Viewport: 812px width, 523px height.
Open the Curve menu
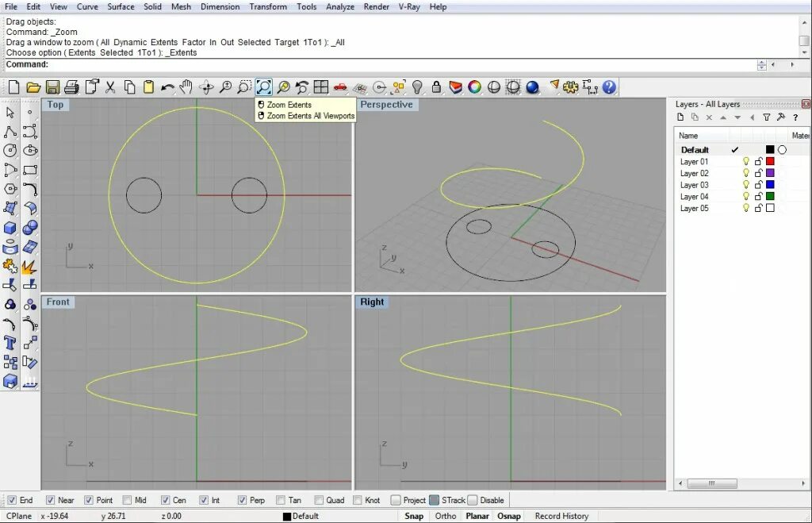(x=87, y=6)
